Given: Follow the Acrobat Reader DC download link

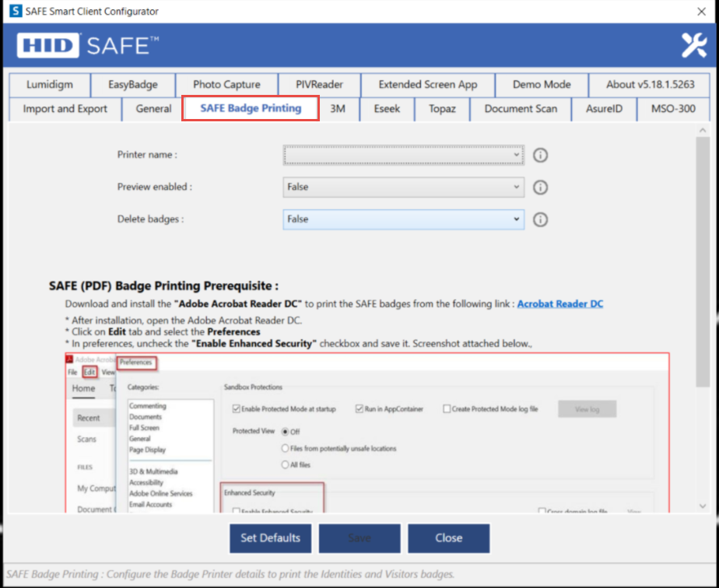Looking at the screenshot, I should pos(560,304).
